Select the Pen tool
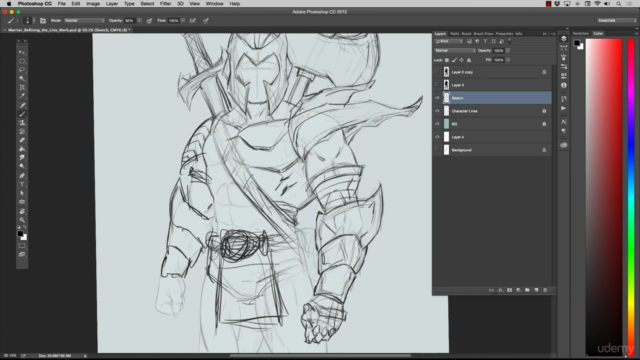 pyautogui.click(x=22, y=176)
